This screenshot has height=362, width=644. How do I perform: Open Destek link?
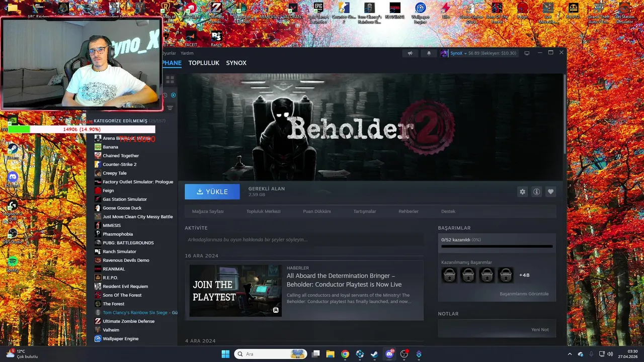448,212
